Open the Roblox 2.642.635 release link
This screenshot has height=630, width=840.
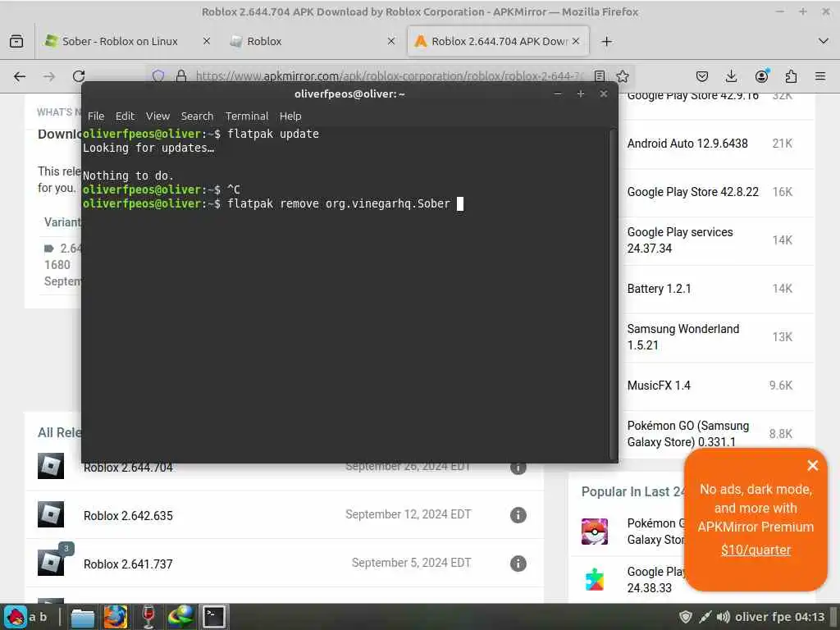pos(128,516)
